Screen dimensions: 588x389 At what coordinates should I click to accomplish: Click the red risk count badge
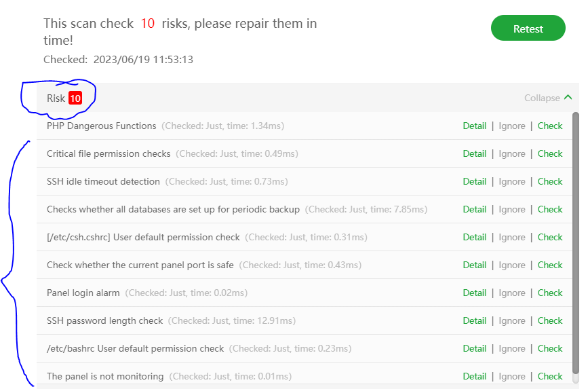75,98
